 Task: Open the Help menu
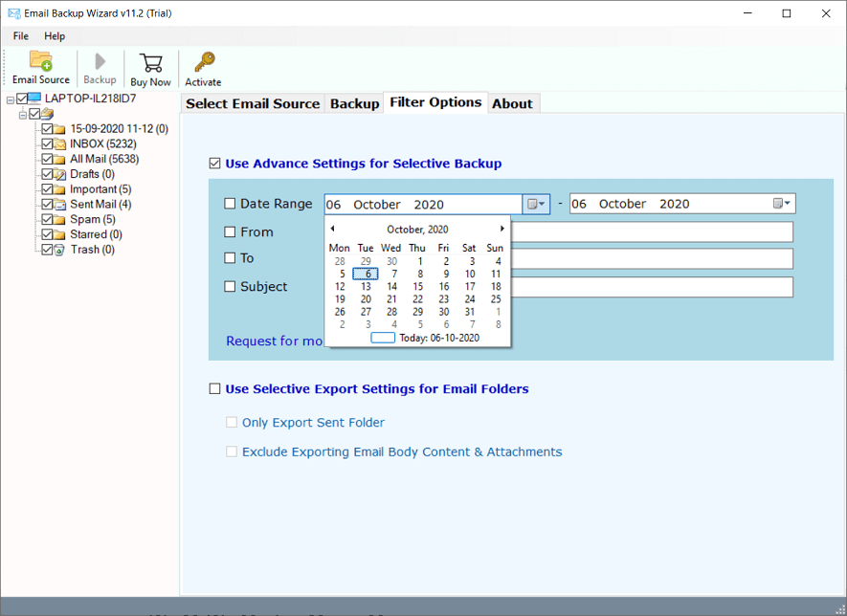(x=55, y=35)
